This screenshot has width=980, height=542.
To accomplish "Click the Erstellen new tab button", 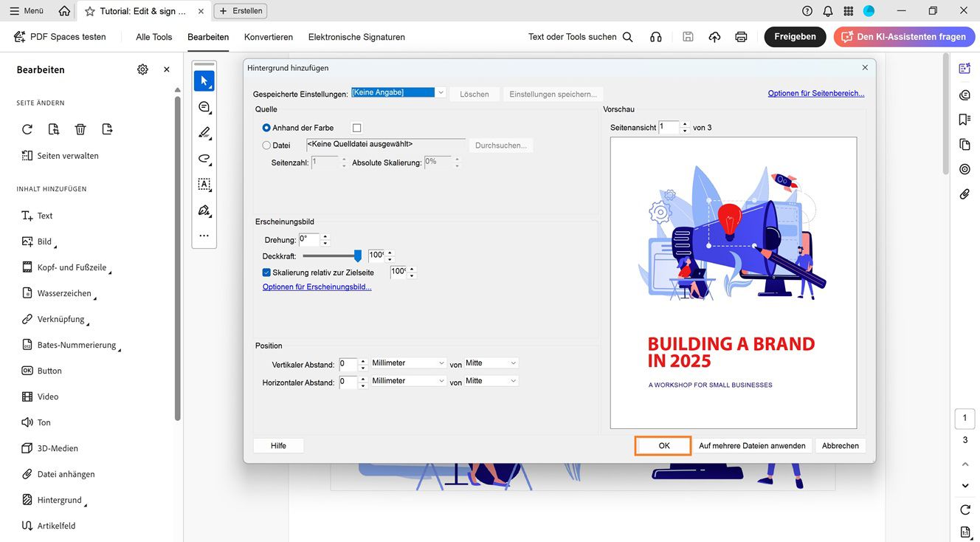I will point(241,11).
